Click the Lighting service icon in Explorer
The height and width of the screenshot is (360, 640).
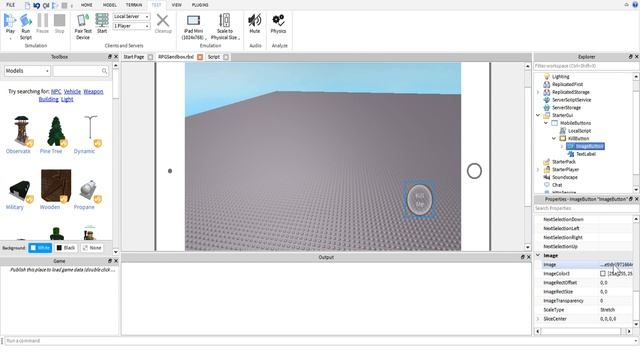point(547,76)
